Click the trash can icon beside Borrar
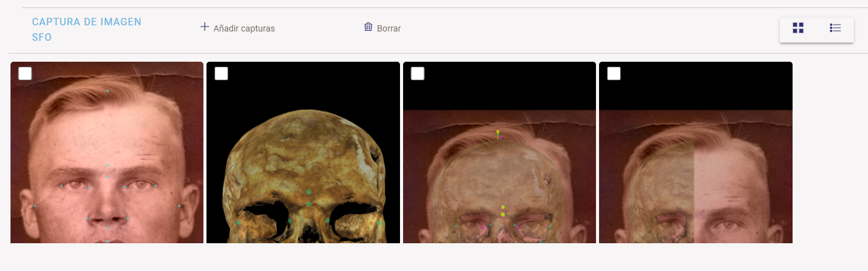Screen dimensions: 868x271 point(368,27)
